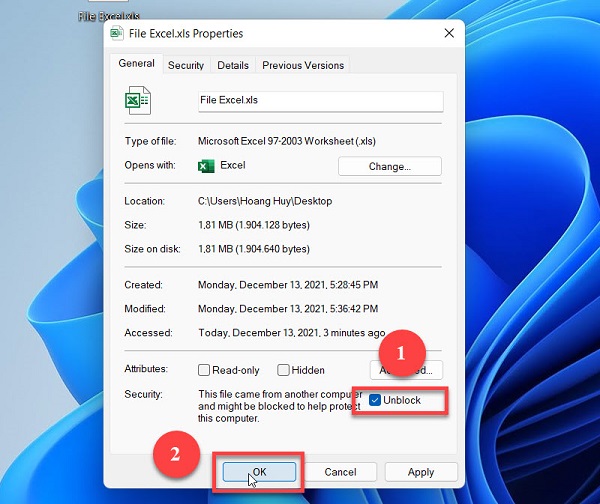Image resolution: width=600 pixels, height=504 pixels.
Task: Click the file type text Microsoft Excel 97-2003 Worksheet
Action: (287, 141)
